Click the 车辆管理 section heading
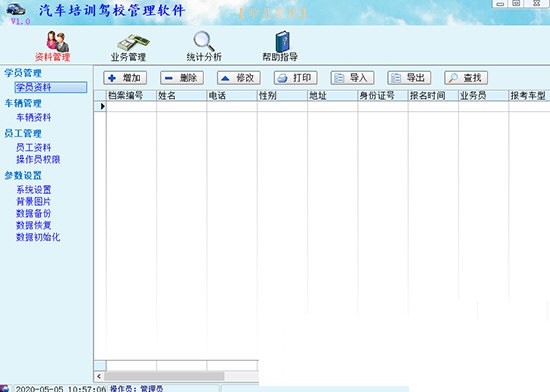Image resolution: width=550 pixels, height=392 pixels. [x=23, y=103]
